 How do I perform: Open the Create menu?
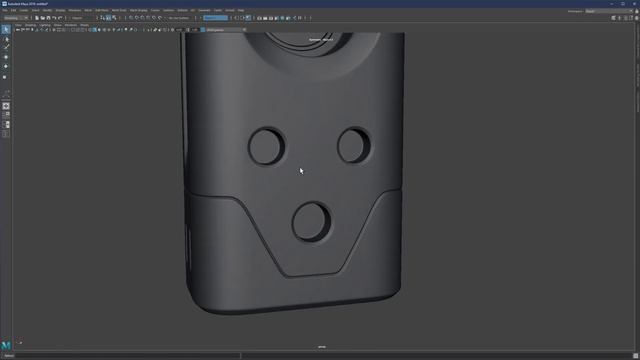[24, 10]
